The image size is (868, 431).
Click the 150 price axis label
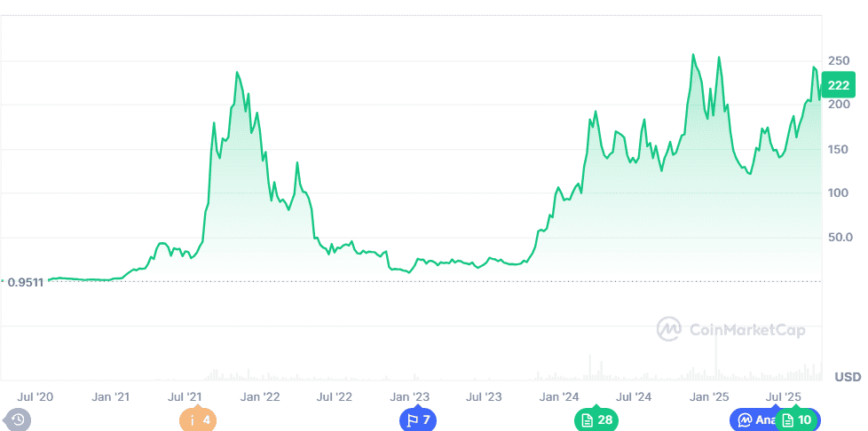[838, 149]
